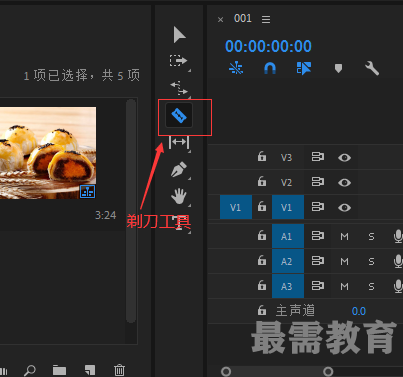
Task: Toggle A3 track targeting
Action: 288,286
